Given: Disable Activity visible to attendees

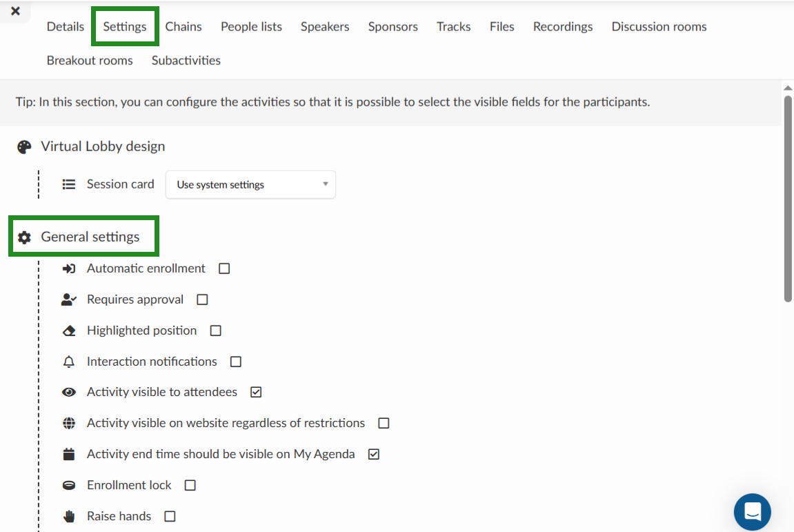Looking at the screenshot, I should tap(256, 392).
